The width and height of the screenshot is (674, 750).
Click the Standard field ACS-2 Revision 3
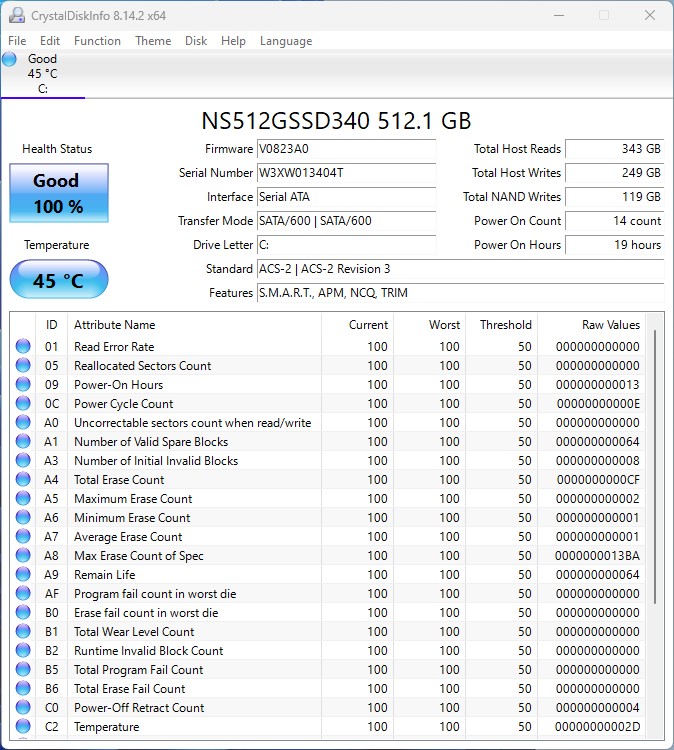coord(461,269)
